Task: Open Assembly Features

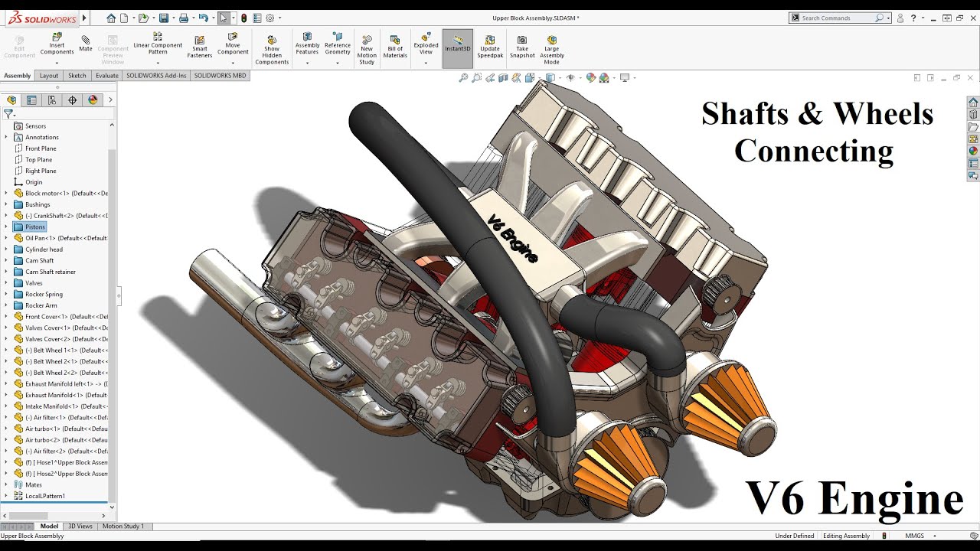Action: click(307, 43)
